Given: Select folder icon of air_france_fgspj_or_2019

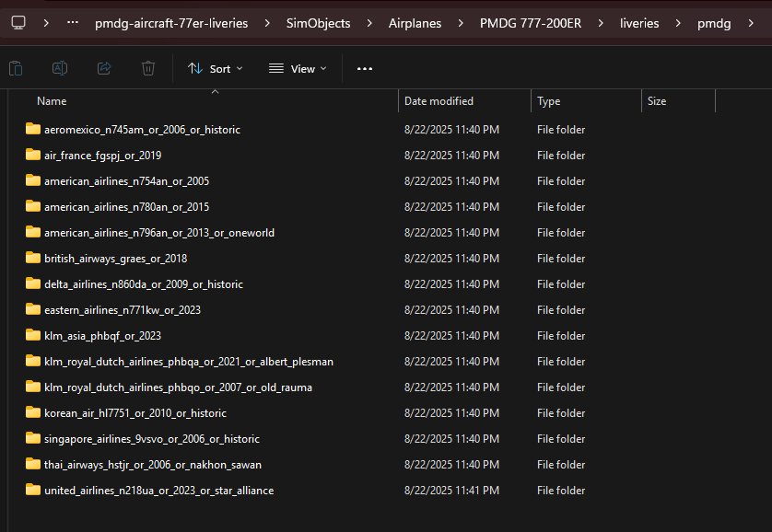Looking at the screenshot, I should [x=33, y=155].
